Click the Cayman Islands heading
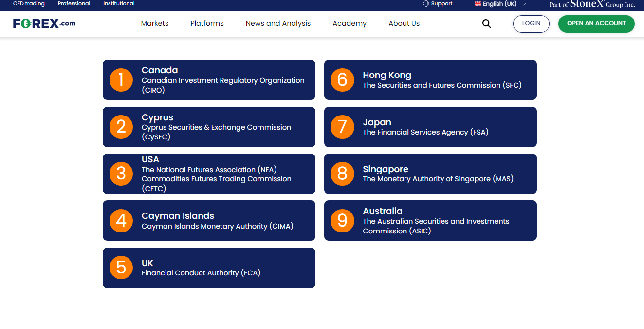The image size is (644, 329). point(178,216)
